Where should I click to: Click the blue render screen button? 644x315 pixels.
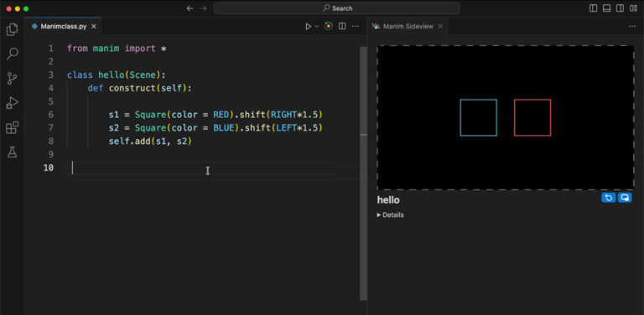625,198
